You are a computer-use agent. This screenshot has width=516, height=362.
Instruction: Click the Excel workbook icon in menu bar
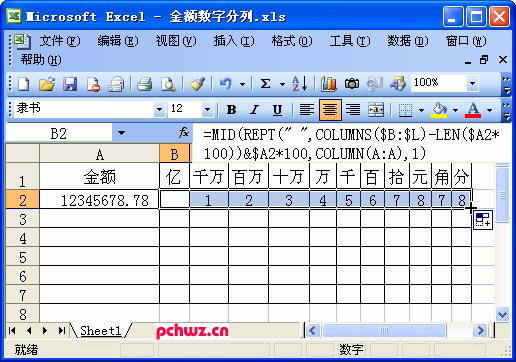coord(23,41)
